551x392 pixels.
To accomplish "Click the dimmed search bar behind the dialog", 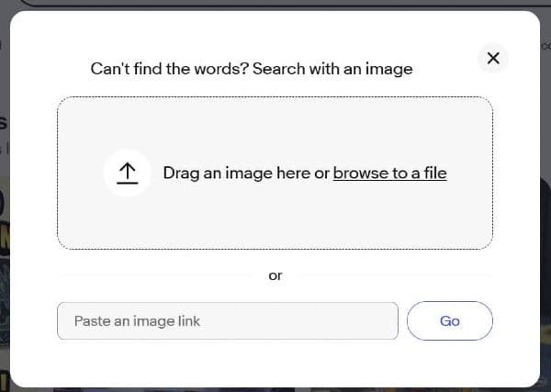I will tap(275, 3).
